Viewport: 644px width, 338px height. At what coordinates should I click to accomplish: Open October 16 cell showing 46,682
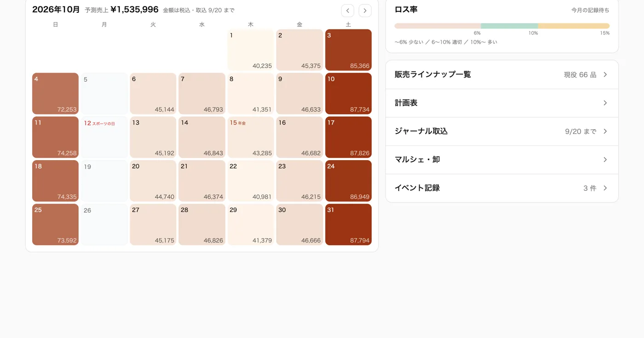point(299,137)
